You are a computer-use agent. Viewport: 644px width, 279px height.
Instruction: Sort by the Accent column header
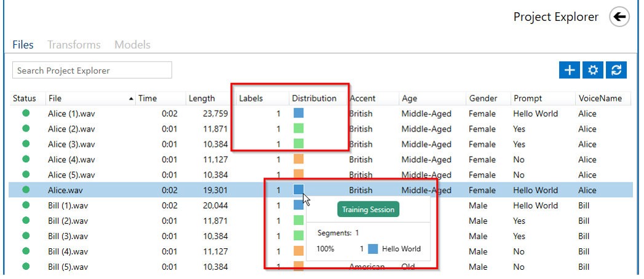(x=362, y=98)
